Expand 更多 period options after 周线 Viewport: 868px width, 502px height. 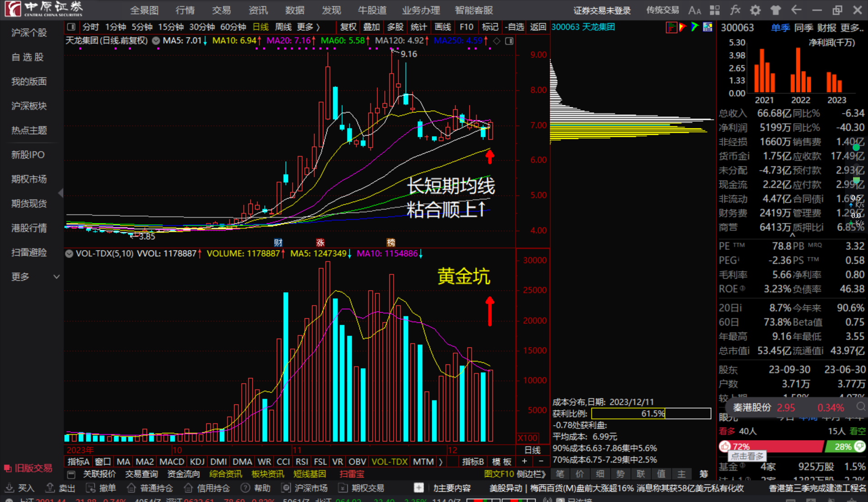[308, 27]
